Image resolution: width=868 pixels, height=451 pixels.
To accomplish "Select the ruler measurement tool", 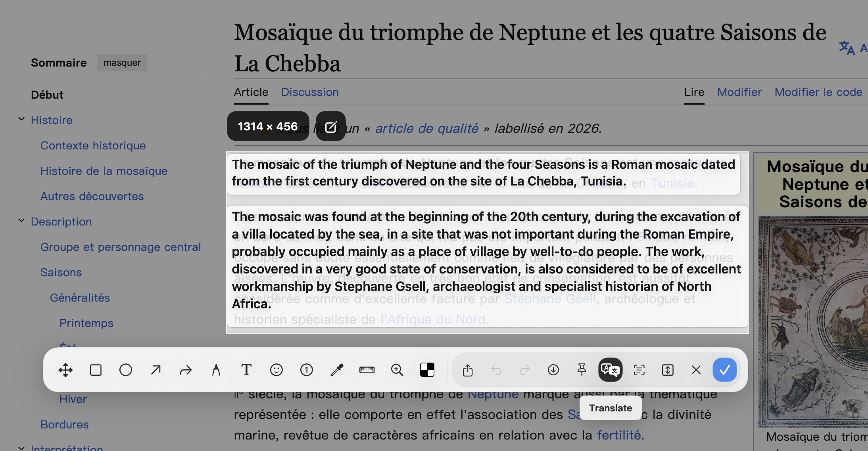I will 367,370.
